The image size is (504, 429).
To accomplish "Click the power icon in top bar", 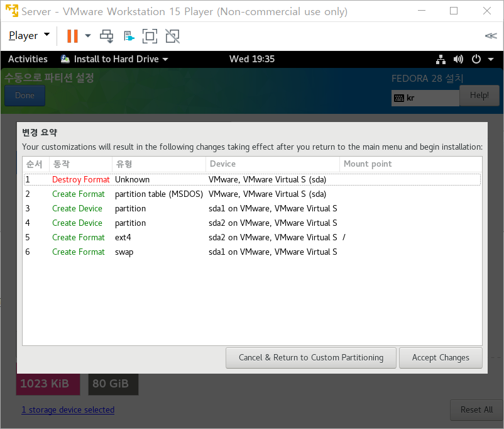I will pos(476,59).
